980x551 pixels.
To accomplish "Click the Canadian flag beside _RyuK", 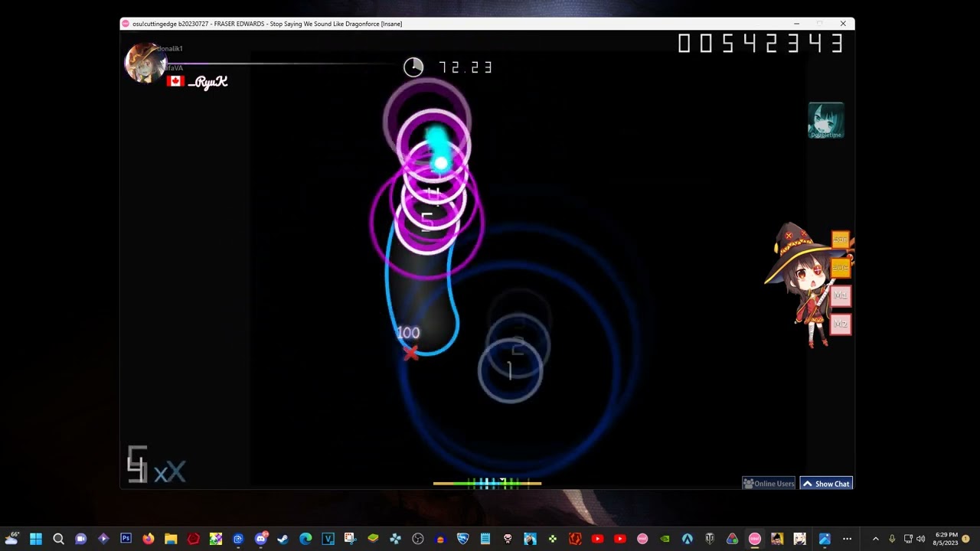I will (175, 81).
